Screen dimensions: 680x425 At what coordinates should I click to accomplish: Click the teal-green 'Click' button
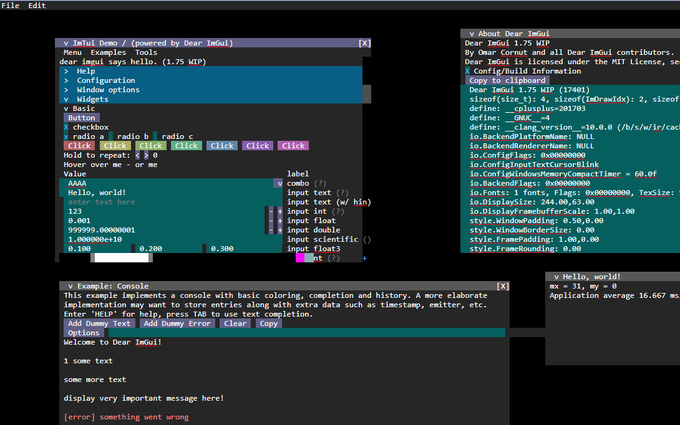coord(186,146)
